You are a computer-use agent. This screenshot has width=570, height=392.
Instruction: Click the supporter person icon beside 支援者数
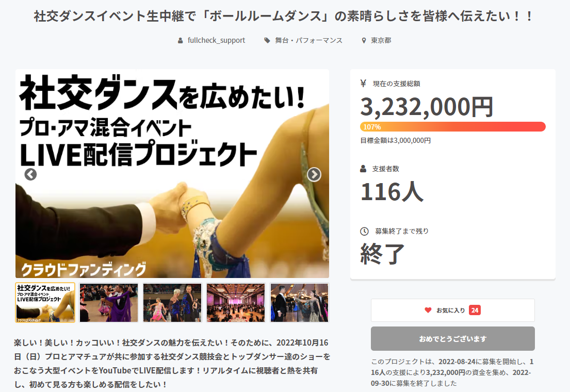tap(363, 169)
